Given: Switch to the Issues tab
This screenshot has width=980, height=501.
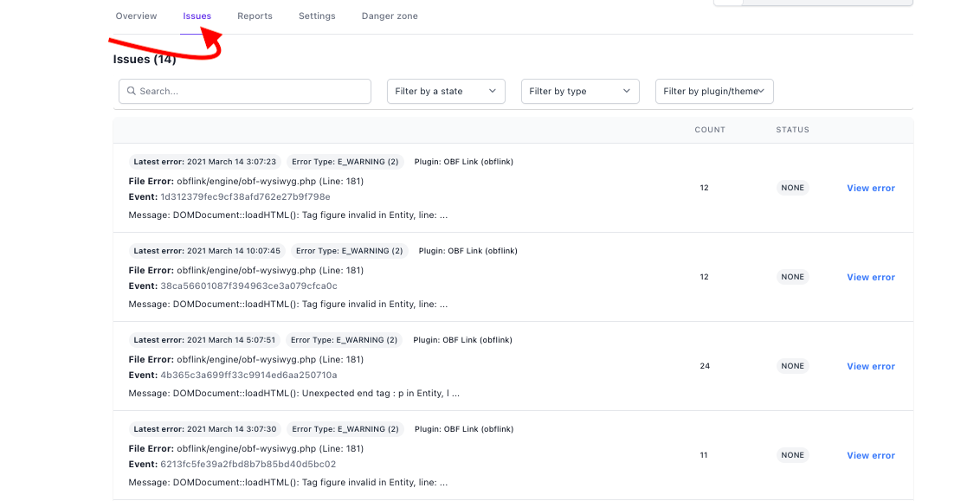Looking at the screenshot, I should (x=197, y=16).
